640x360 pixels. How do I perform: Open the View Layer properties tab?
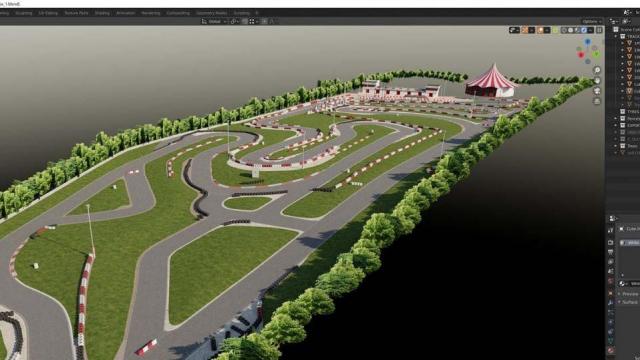click(x=611, y=262)
